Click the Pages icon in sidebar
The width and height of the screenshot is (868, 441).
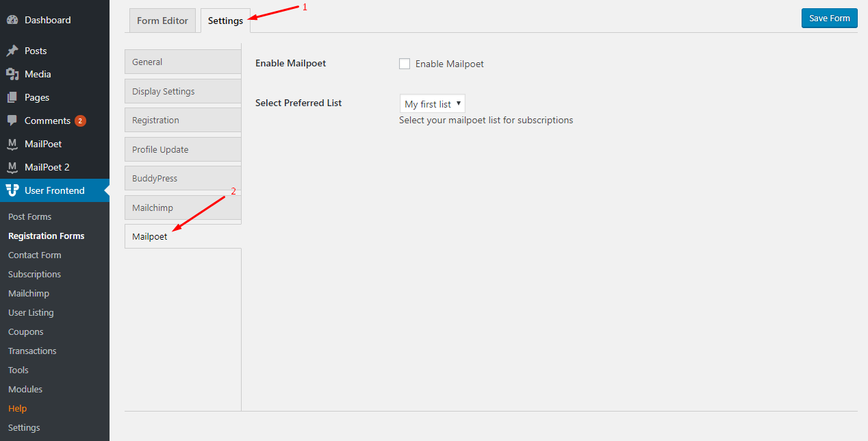tap(12, 97)
